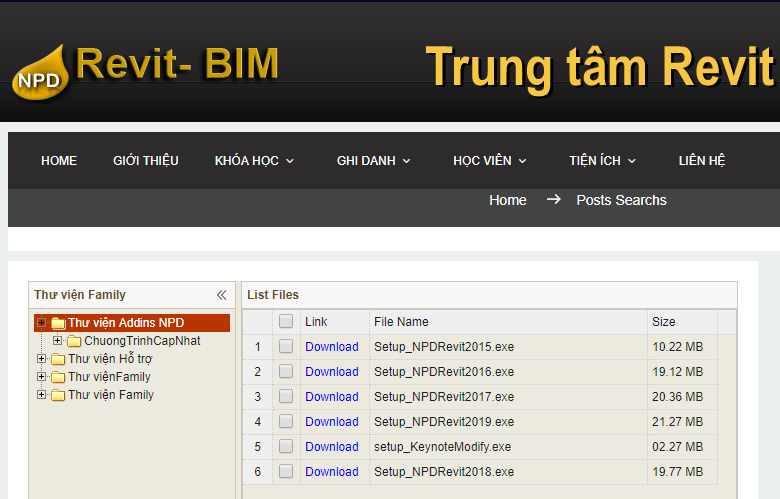Screen dimensions: 780x499
Task: Open the GHI DANH dropdown menu
Action: 374,161
